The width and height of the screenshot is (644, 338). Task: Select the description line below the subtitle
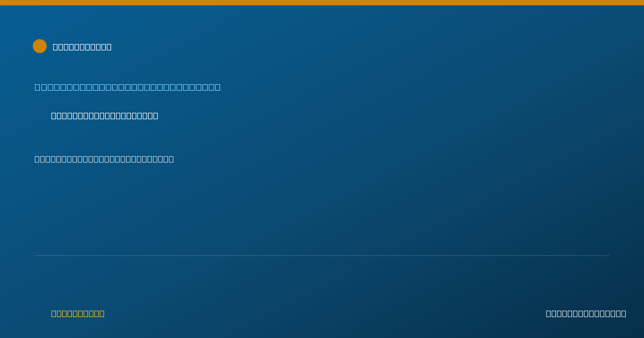pyautogui.click(x=104, y=159)
